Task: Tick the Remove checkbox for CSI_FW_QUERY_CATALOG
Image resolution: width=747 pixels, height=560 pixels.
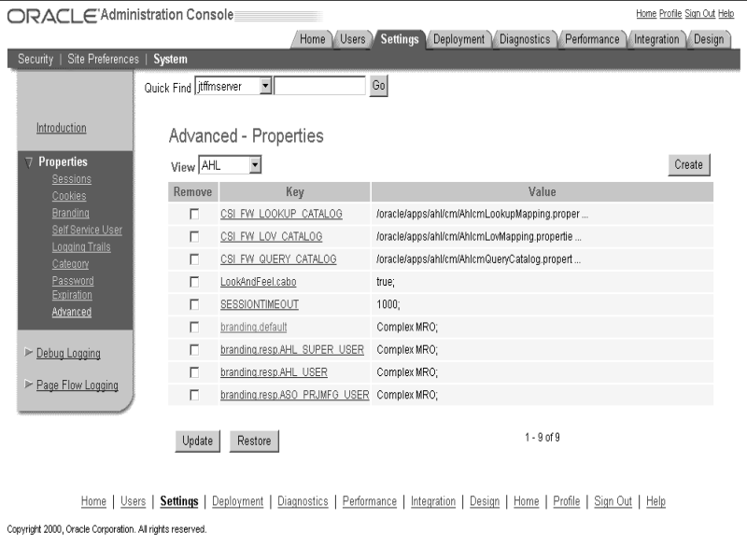Action: pyautogui.click(x=194, y=259)
